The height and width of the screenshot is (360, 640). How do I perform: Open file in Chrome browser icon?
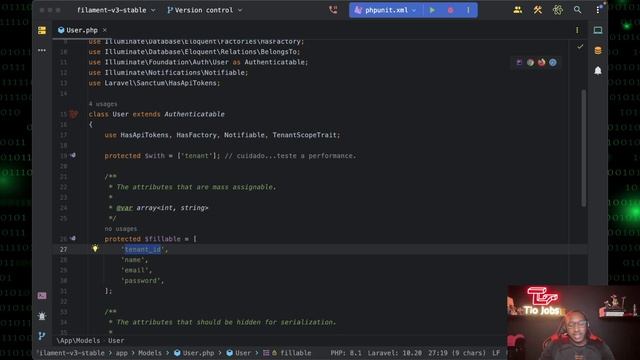(530, 62)
